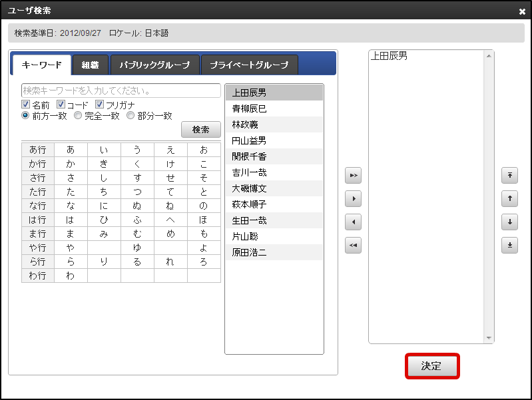Click the add-all double right arrow button
The width and height of the screenshot is (532, 400).
(x=353, y=176)
